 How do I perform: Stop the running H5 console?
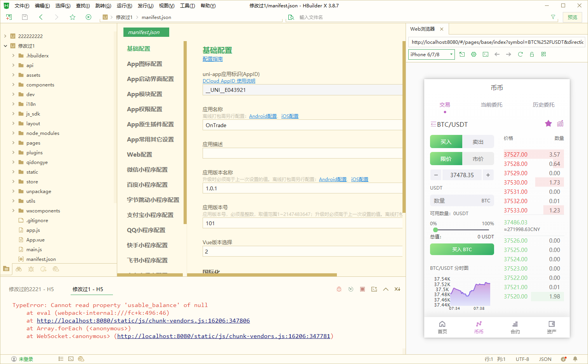[x=362, y=289]
